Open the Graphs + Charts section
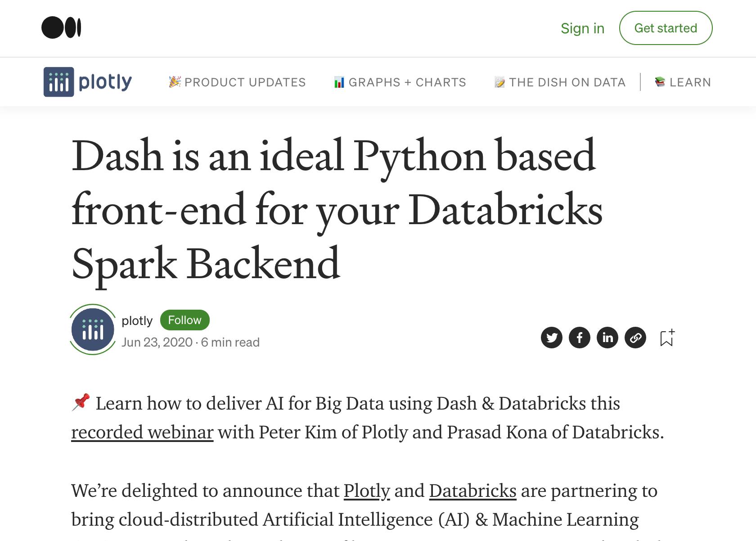The height and width of the screenshot is (541, 756). point(400,82)
